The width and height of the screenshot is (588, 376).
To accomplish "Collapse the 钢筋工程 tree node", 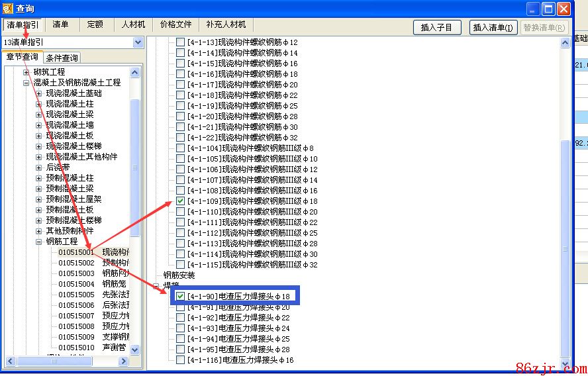I will tap(39, 242).
